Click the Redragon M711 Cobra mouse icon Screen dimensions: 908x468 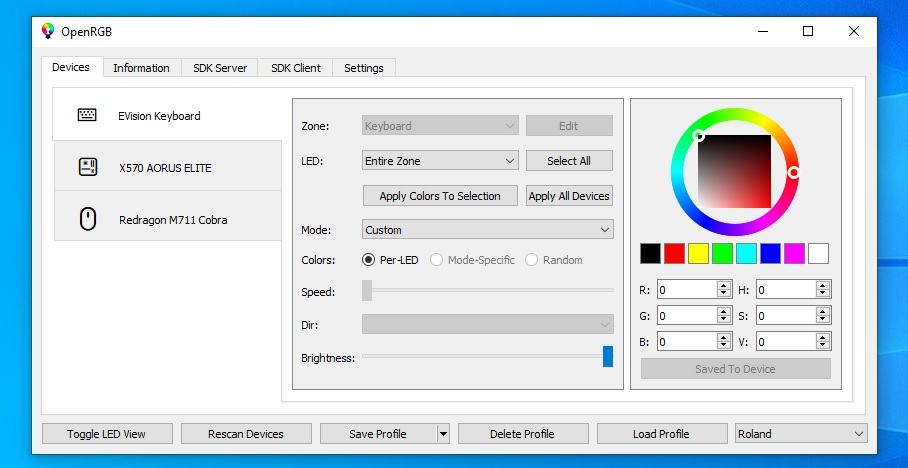point(87,220)
